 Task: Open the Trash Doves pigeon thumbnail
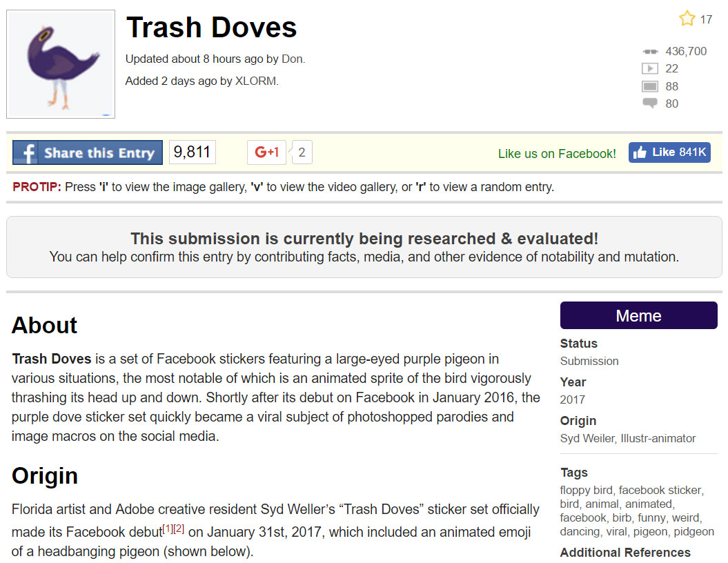pos(61,64)
